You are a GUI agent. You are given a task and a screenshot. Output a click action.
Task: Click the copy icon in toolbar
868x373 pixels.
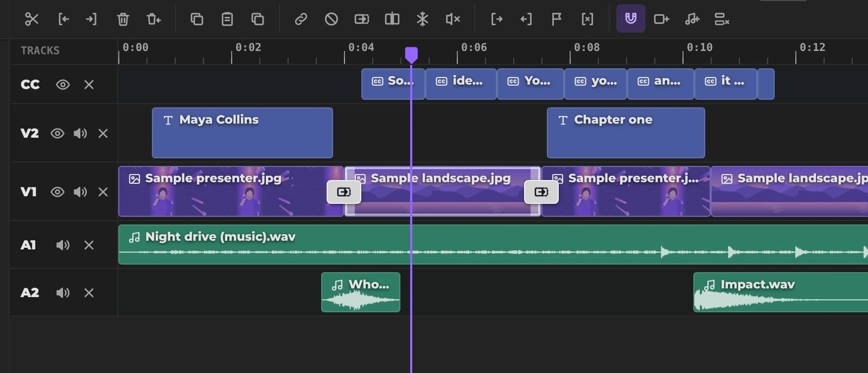pos(197,20)
